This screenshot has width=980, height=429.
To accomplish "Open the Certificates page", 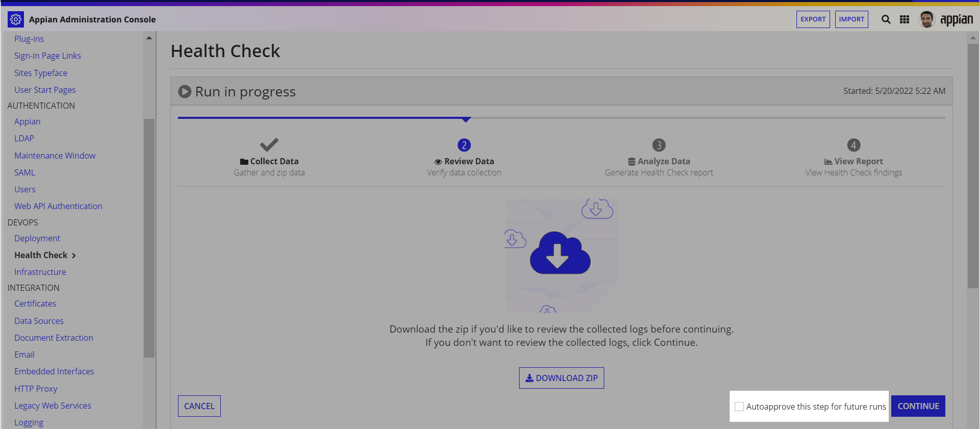I will 35,304.
